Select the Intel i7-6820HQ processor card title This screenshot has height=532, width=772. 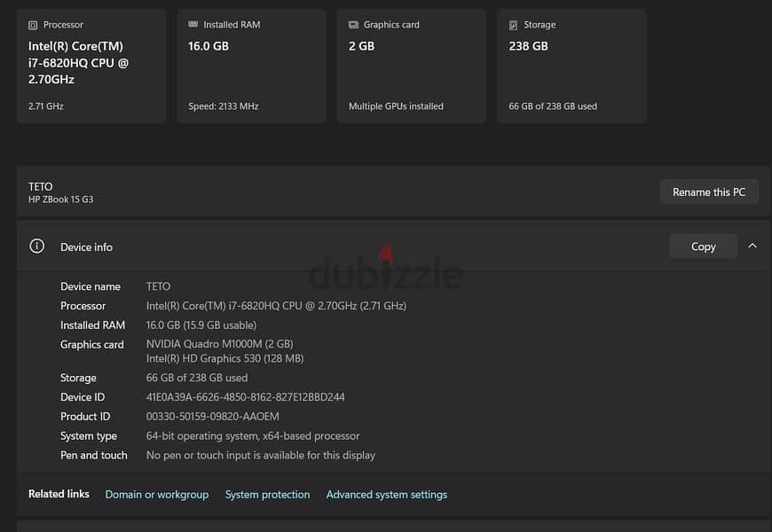[x=79, y=62]
